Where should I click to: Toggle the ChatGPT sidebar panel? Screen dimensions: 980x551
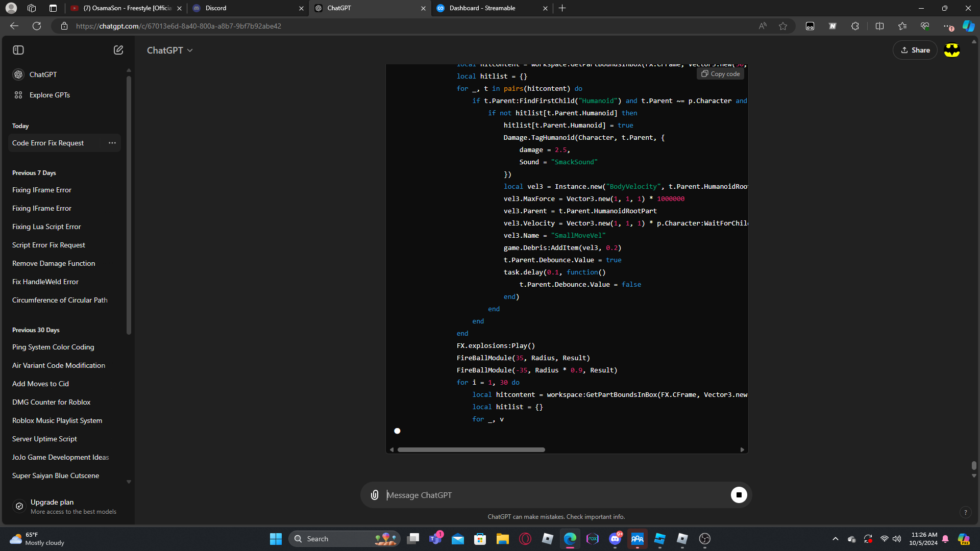tap(18, 50)
